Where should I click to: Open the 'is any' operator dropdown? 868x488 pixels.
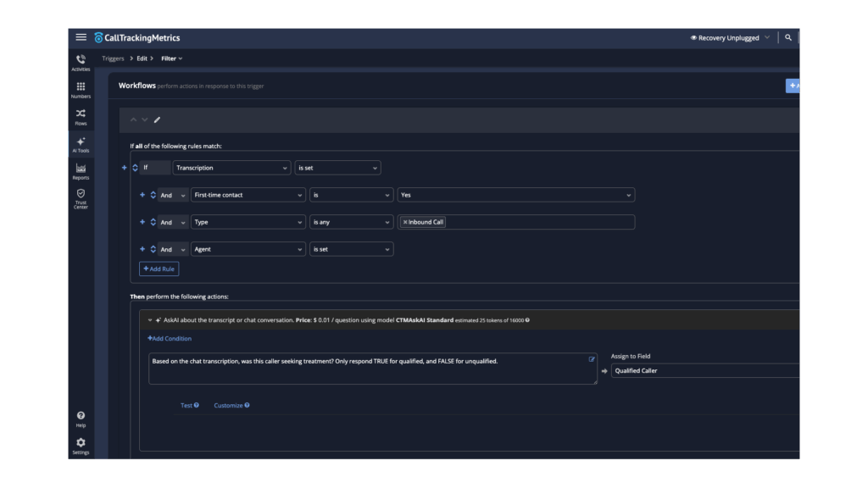pyautogui.click(x=352, y=222)
